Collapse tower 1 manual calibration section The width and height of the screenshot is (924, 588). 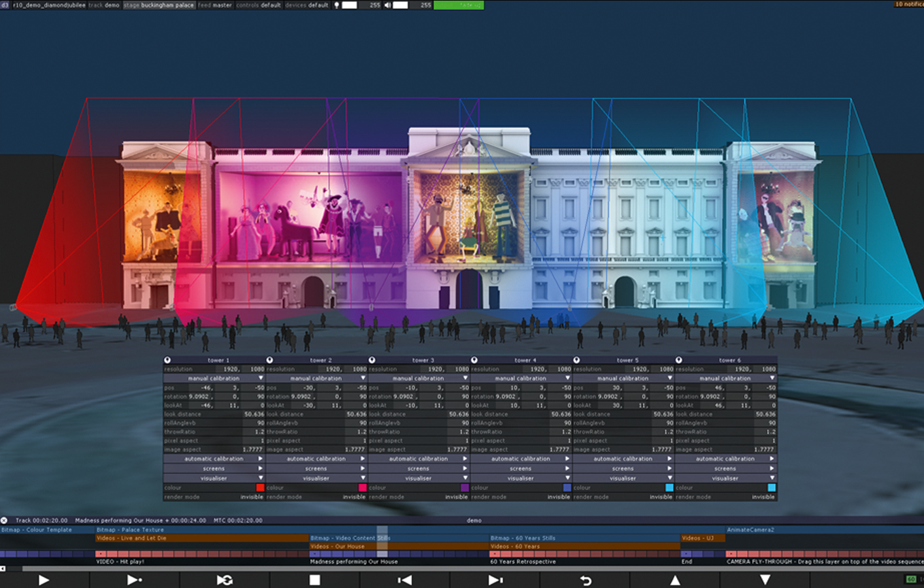[214, 378]
